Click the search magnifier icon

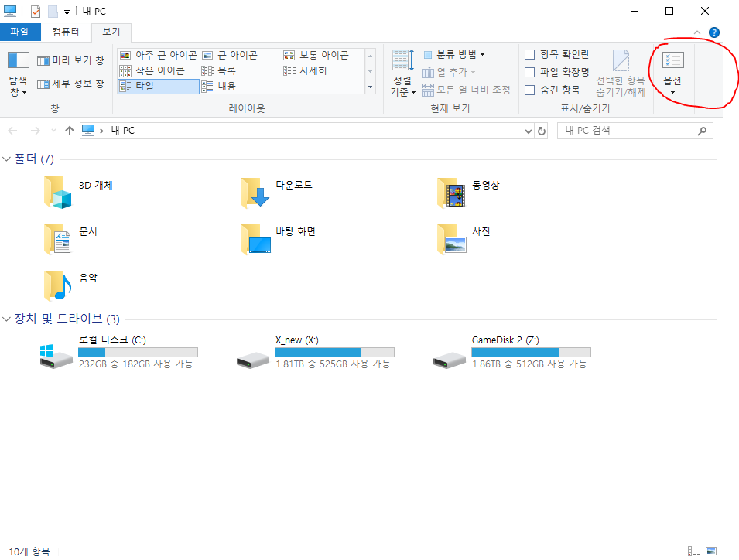[702, 131]
